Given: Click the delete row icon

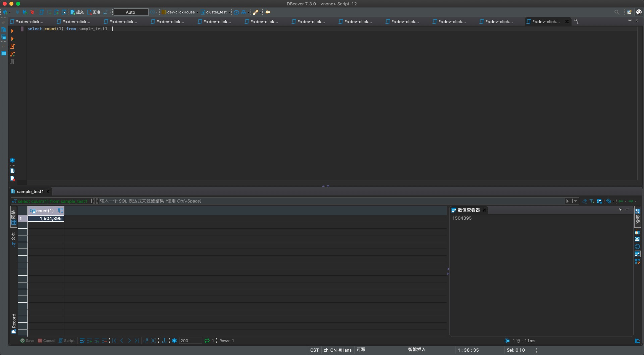Looking at the screenshot, I should 104,341.
